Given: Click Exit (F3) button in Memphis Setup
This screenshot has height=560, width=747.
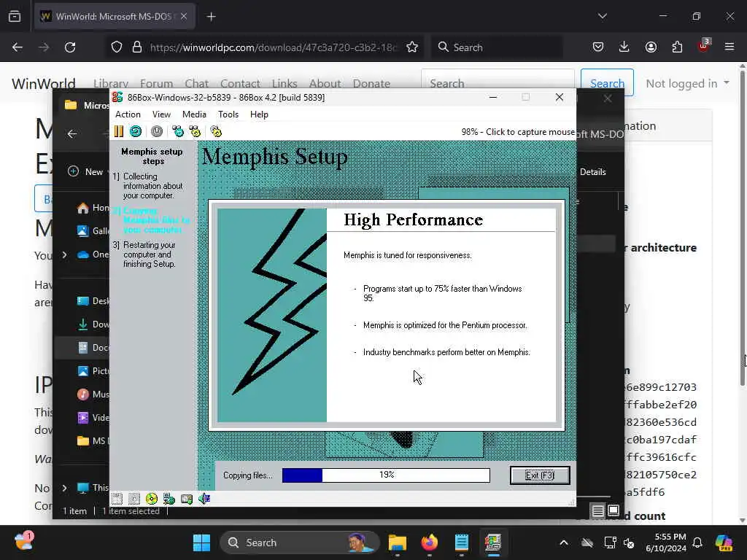Looking at the screenshot, I should click(x=540, y=475).
